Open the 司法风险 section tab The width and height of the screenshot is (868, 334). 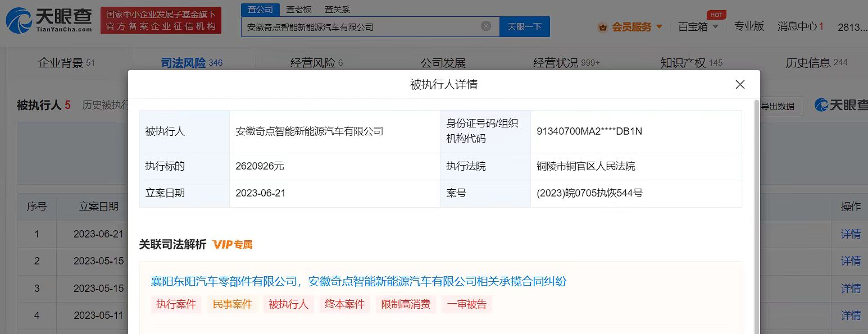[184, 63]
